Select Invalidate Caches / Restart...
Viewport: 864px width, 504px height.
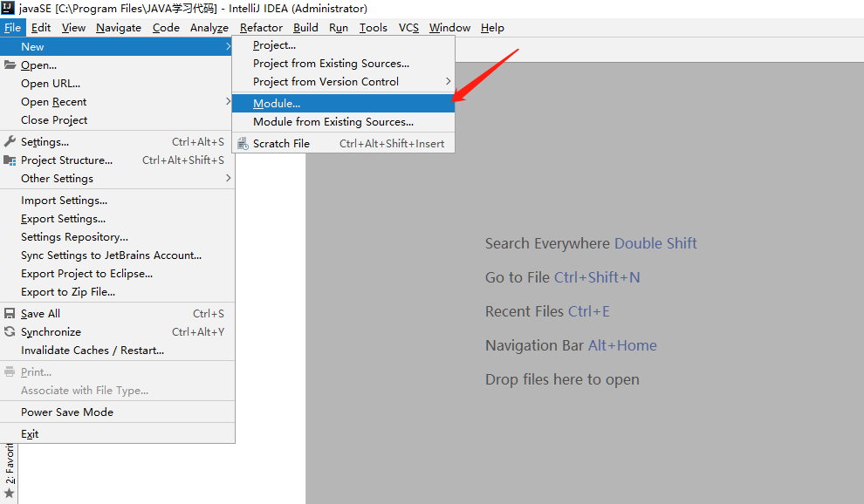click(x=117, y=351)
